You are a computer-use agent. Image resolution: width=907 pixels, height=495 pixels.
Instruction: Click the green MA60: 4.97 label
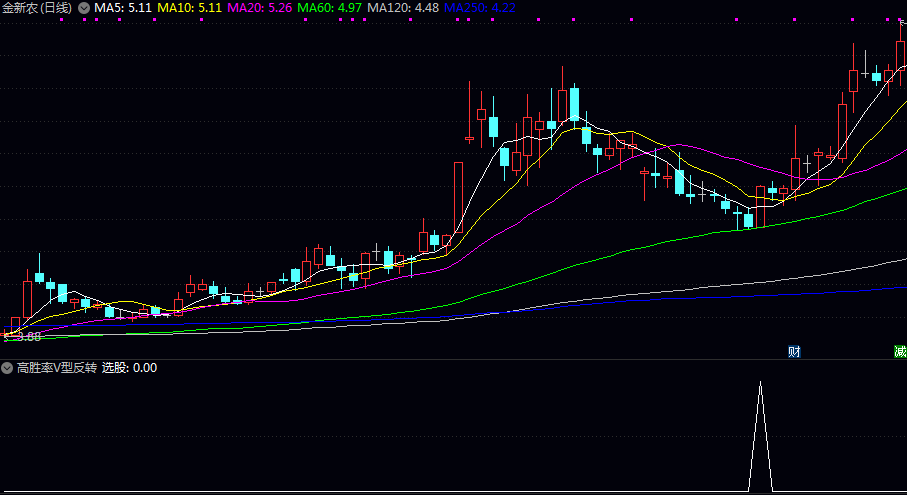click(330, 8)
